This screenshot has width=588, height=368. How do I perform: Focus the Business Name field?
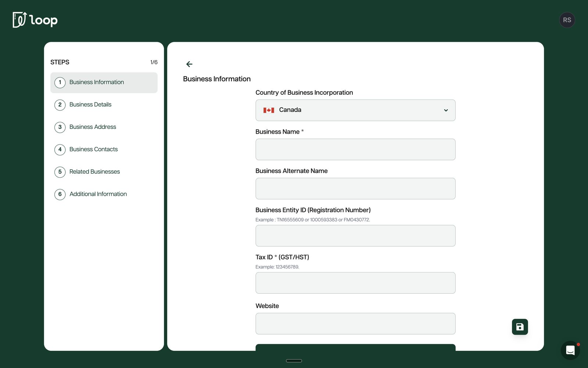355,149
